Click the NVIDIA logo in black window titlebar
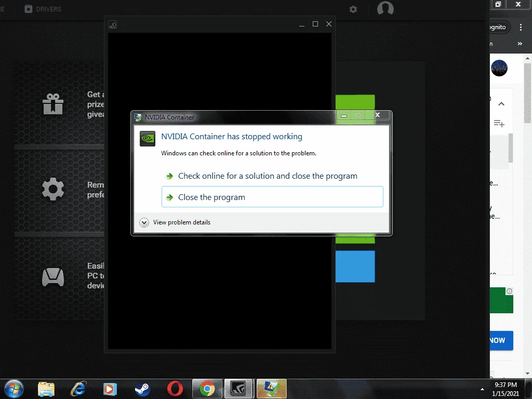The width and height of the screenshot is (532, 399). point(113,24)
